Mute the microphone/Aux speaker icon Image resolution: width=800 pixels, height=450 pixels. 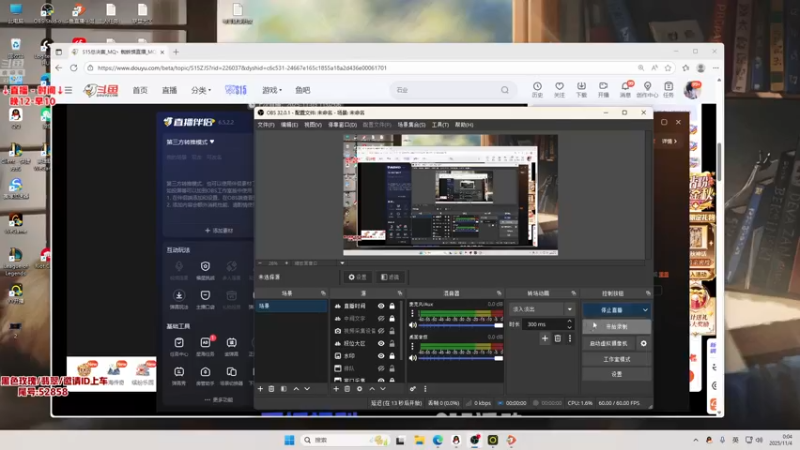pyautogui.click(x=413, y=325)
